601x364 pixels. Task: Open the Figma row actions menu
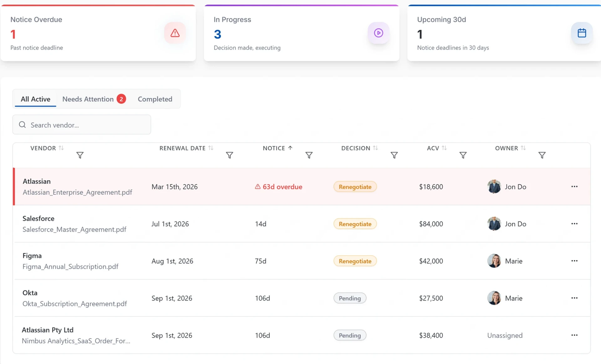(574, 261)
